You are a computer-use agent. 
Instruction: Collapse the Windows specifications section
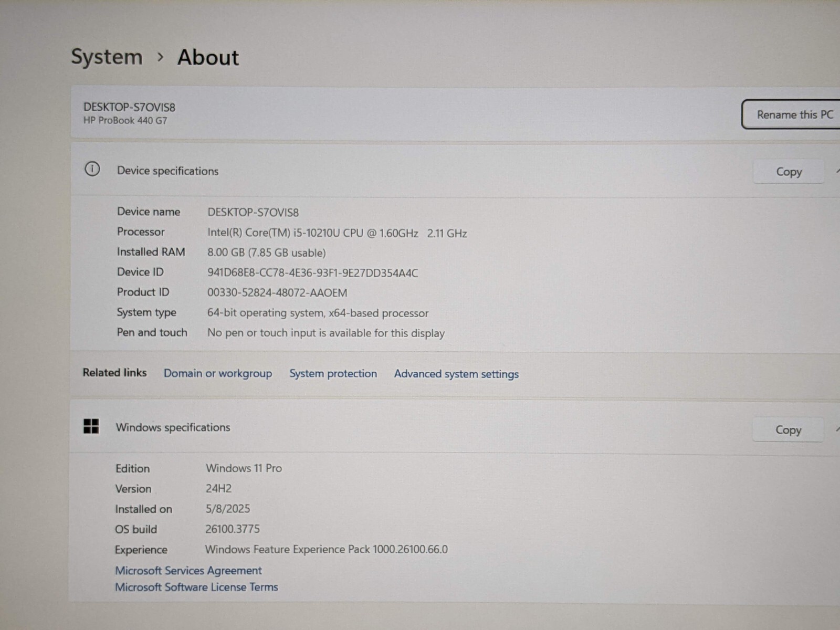[x=837, y=429]
